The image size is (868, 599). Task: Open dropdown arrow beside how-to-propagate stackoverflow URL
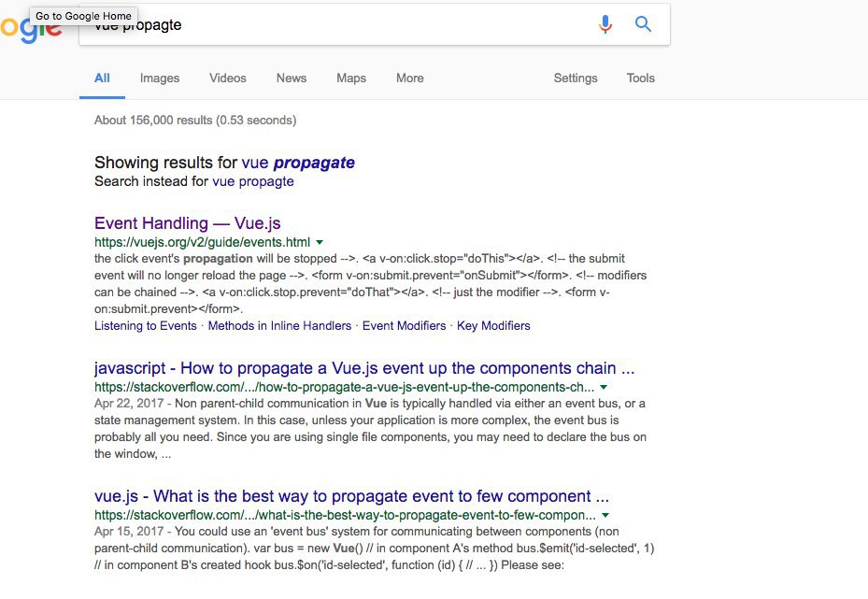coord(604,388)
